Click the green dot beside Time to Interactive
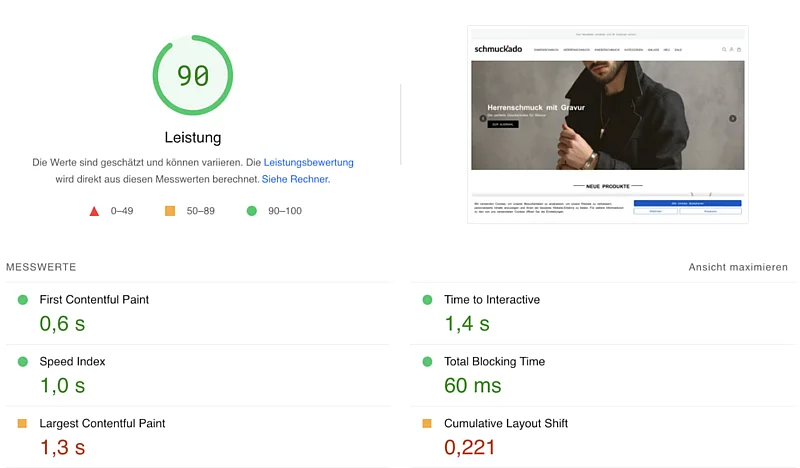This screenshot has width=800, height=468. click(x=427, y=300)
